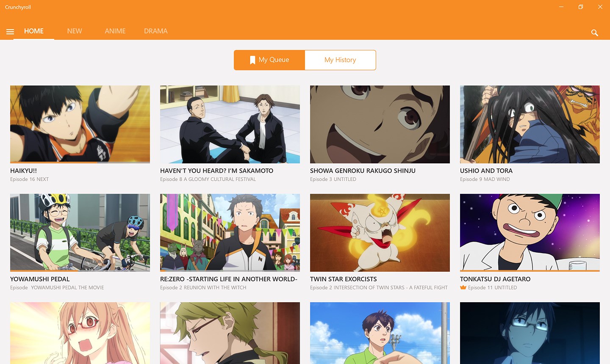Image resolution: width=610 pixels, height=364 pixels.
Task: Restore down the Crunchyroll window
Action: 580,7
